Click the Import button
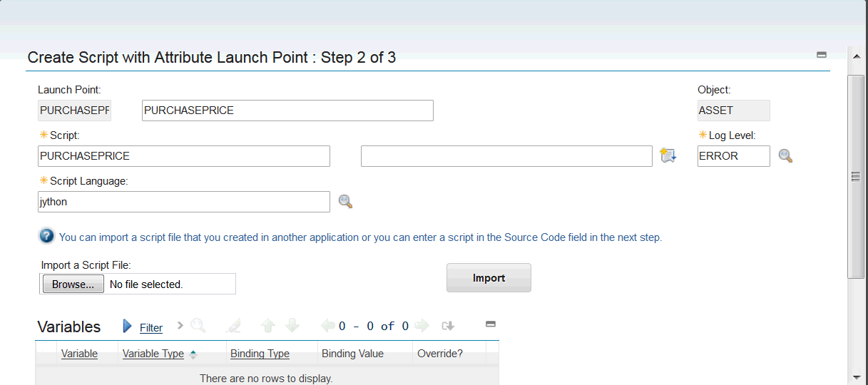This screenshot has width=868, height=385. pos(489,278)
